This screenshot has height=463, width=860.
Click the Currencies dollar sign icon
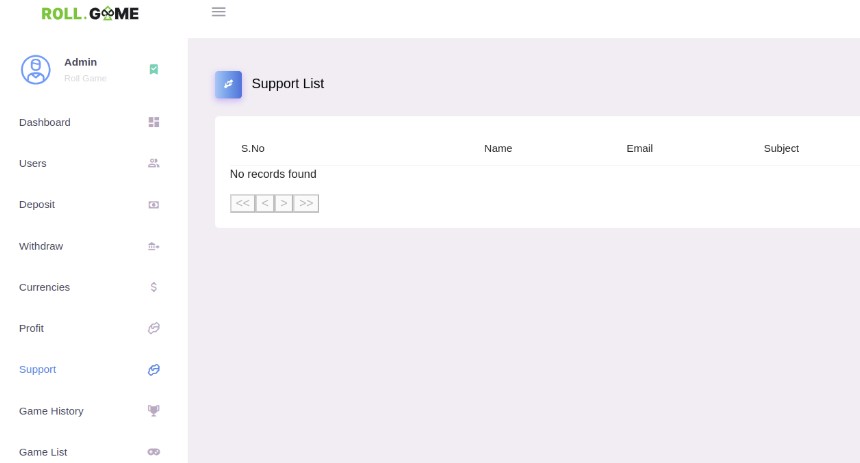click(x=154, y=287)
